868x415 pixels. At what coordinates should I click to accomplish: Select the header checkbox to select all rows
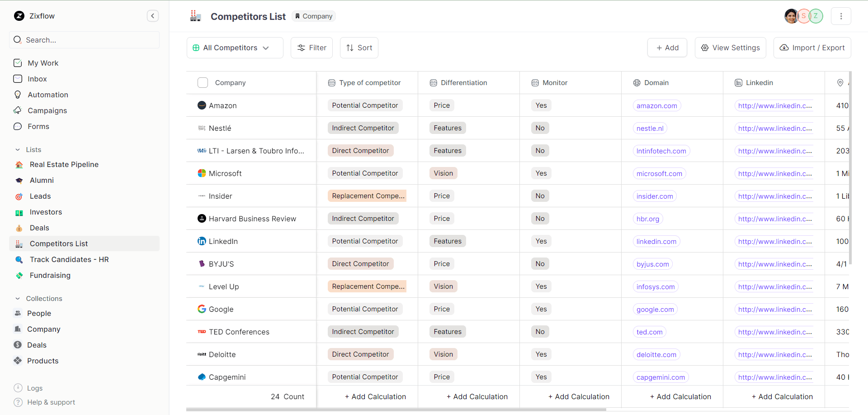click(203, 82)
